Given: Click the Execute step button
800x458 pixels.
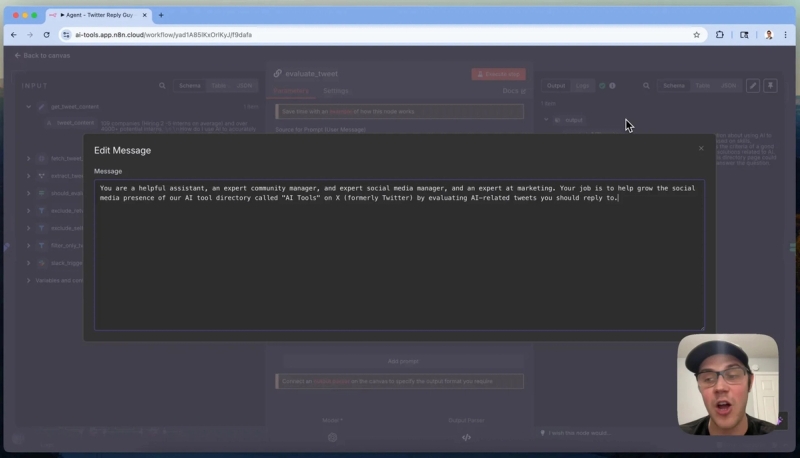Looking at the screenshot, I should 498,74.
